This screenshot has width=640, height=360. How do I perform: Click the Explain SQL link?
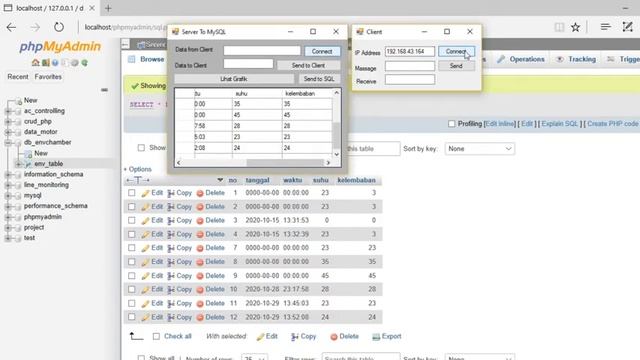pos(560,124)
